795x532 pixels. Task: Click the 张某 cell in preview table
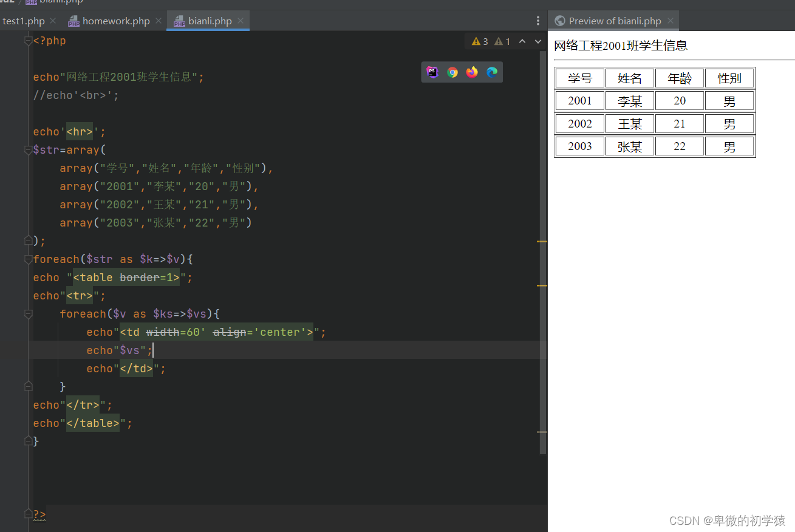630,146
